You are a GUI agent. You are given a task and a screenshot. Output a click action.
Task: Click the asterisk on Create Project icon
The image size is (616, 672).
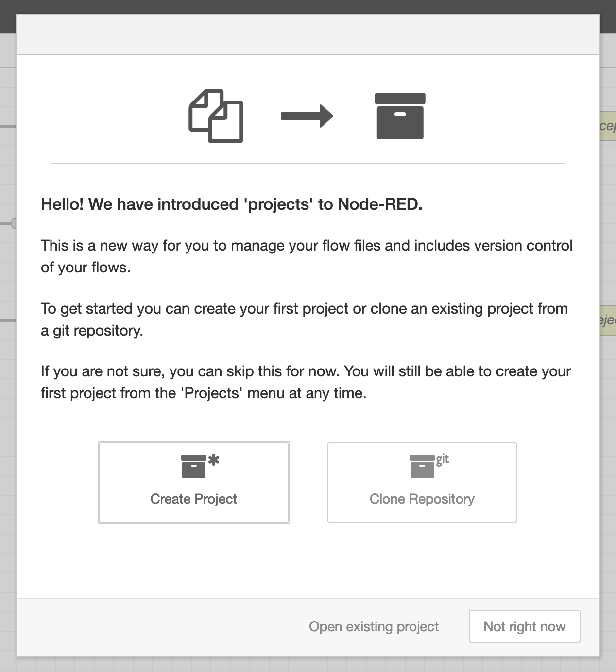point(214,460)
